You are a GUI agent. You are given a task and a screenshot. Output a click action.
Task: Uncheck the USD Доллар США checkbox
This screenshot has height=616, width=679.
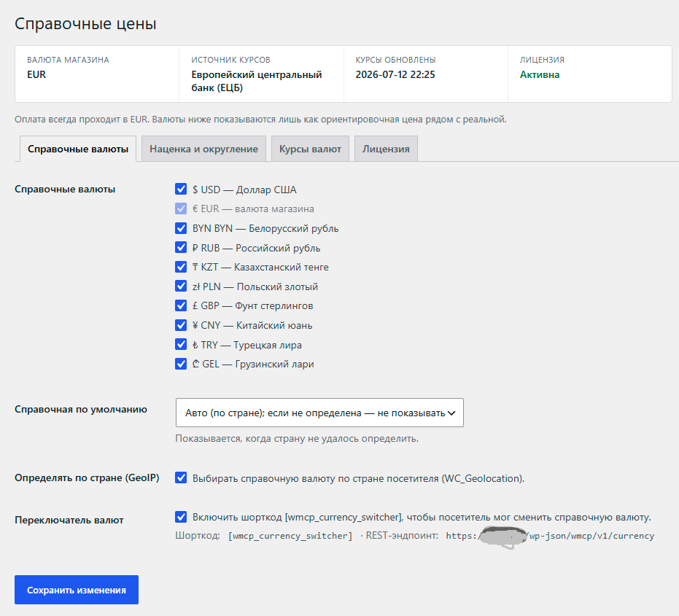click(x=181, y=189)
